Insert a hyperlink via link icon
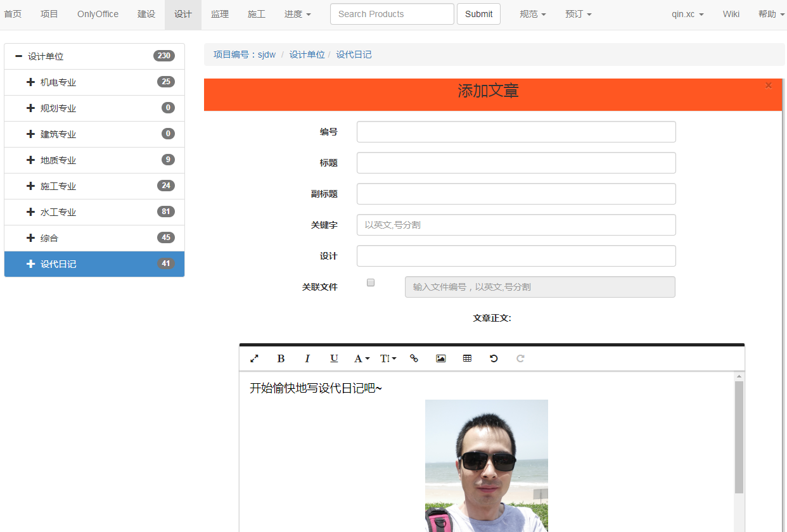 tap(414, 358)
